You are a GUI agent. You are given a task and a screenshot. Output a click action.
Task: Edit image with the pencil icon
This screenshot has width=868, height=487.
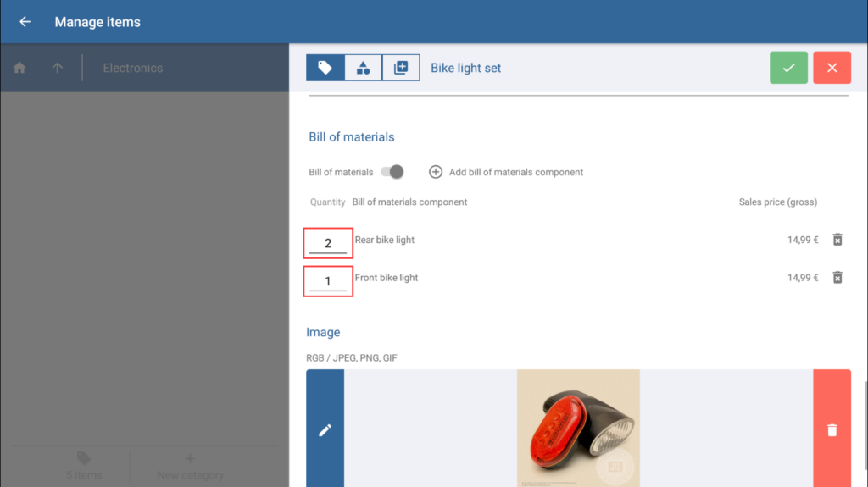tap(325, 429)
